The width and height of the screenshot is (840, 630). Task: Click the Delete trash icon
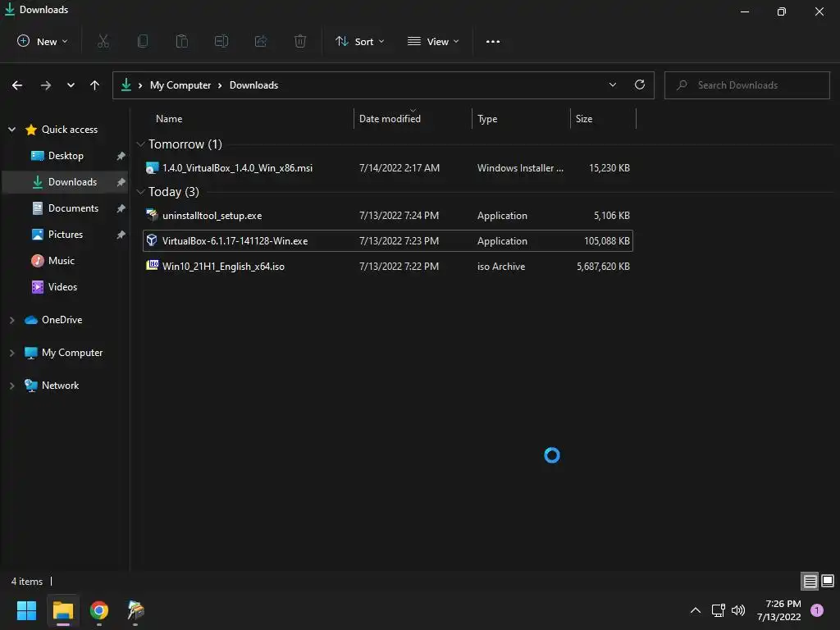pos(300,41)
